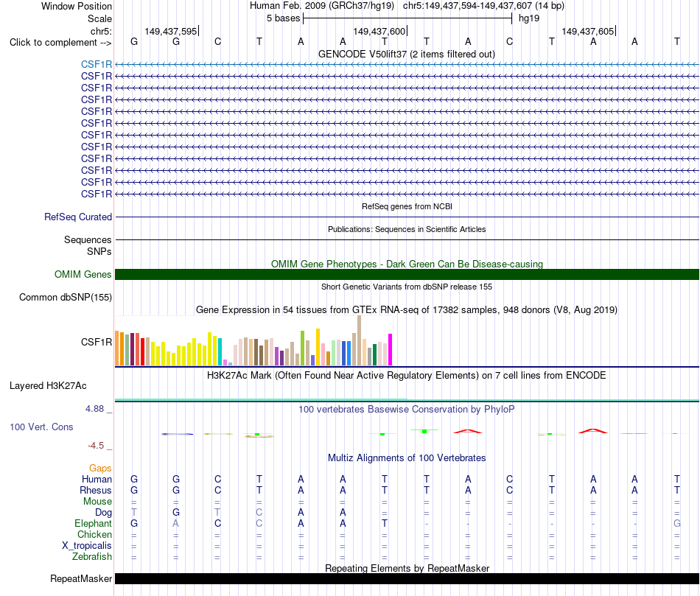The image size is (700, 596).
Task: Click the G base in the Dog row
Action: tap(176, 513)
